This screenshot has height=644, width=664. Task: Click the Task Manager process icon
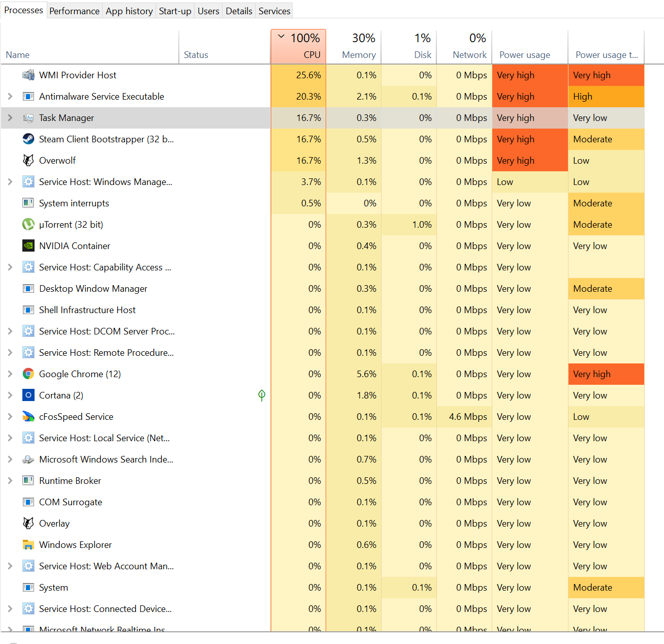click(28, 118)
